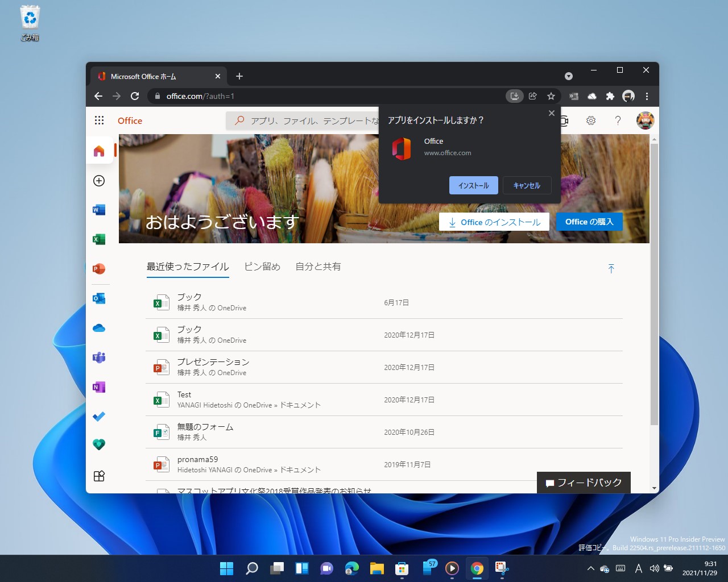Click the インストール button in the dialog
This screenshot has width=728, height=582.
point(474,185)
